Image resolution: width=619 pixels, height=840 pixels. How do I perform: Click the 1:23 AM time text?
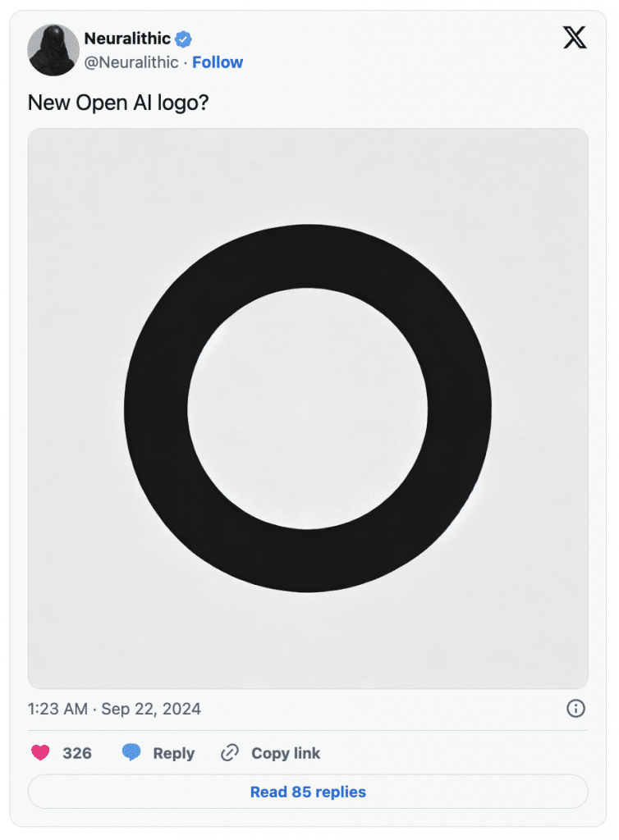[57, 709]
